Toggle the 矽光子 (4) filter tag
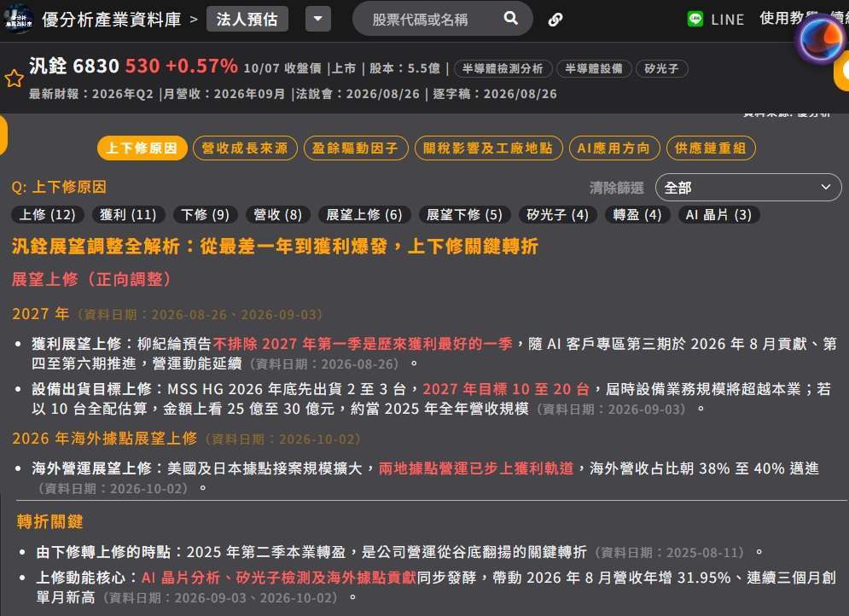Image resolution: width=849 pixels, height=616 pixels. tap(558, 215)
